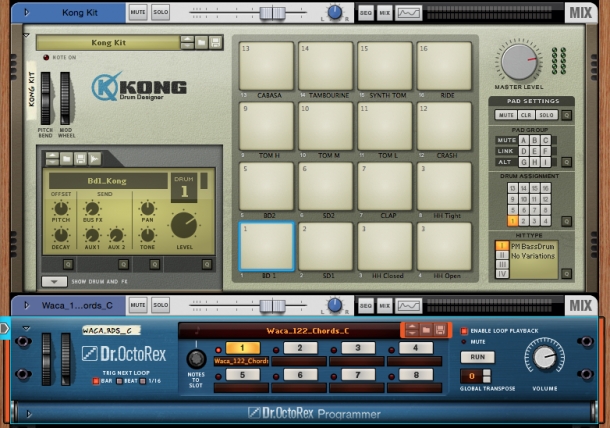Viewport: 610px width, 428px height.
Task: Open Kong Kit channel automation curve icon
Action: pos(409,13)
